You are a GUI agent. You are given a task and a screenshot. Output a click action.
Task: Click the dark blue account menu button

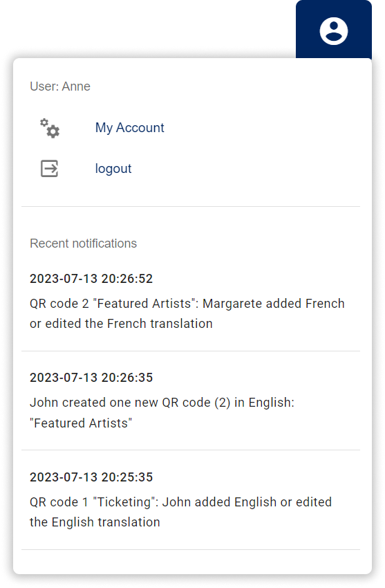point(334,29)
